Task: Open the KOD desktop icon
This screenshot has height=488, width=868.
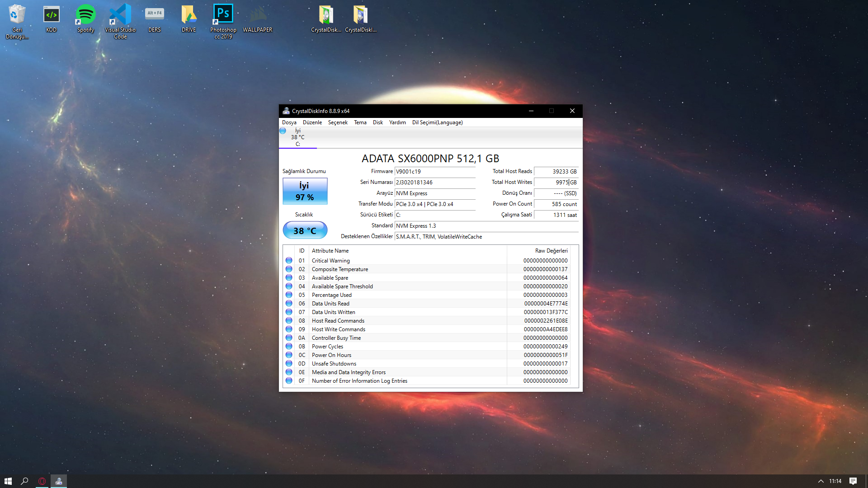Action: tap(51, 18)
